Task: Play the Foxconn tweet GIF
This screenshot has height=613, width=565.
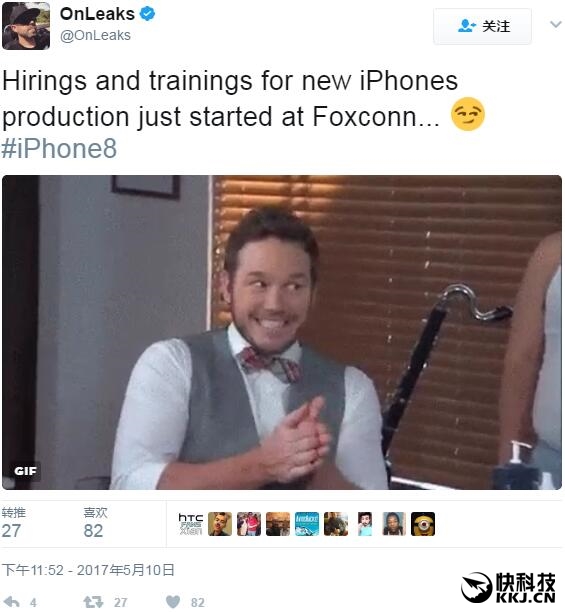Action: point(282,332)
